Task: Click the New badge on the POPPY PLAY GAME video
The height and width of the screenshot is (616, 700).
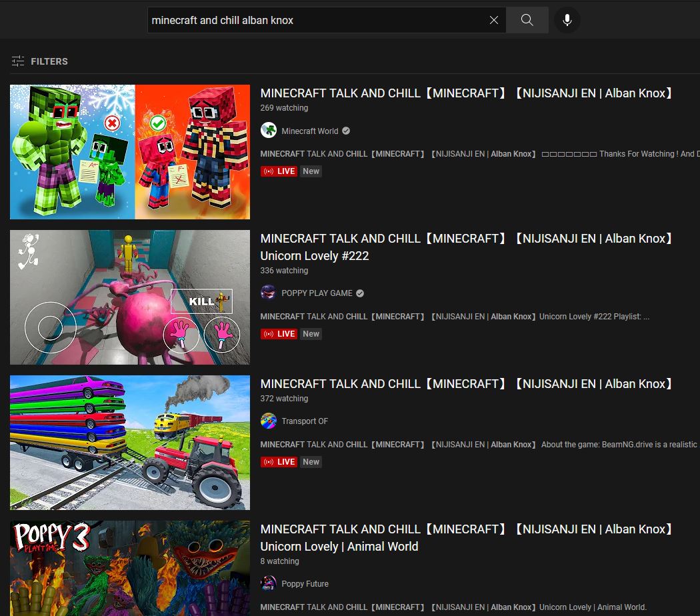Action: point(311,333)
